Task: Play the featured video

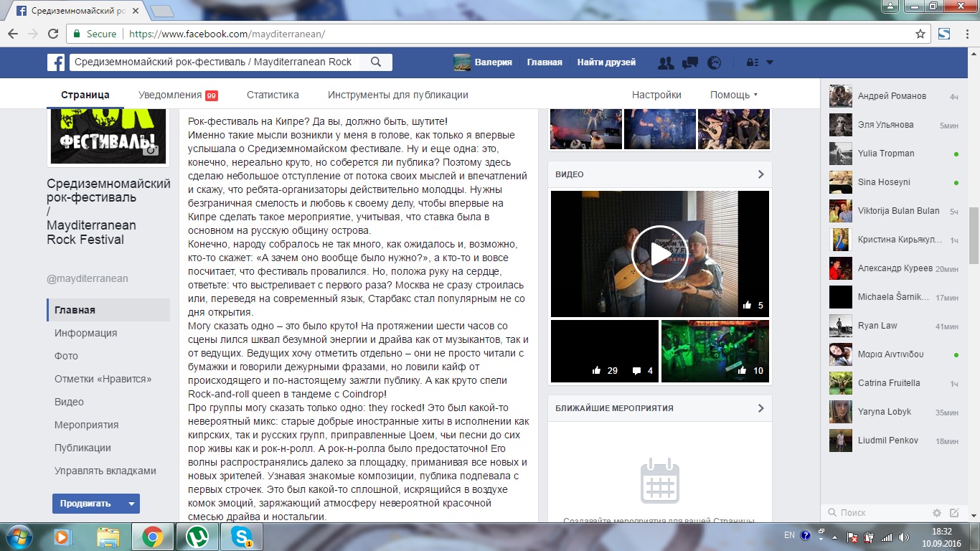Action: [x=660, y=254]
